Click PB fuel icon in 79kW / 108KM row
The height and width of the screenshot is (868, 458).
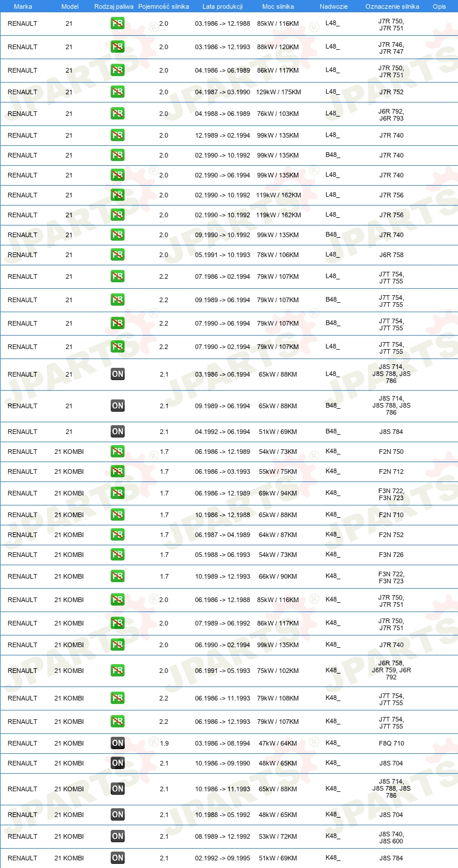pyautogui.click(x=118, y=698)
